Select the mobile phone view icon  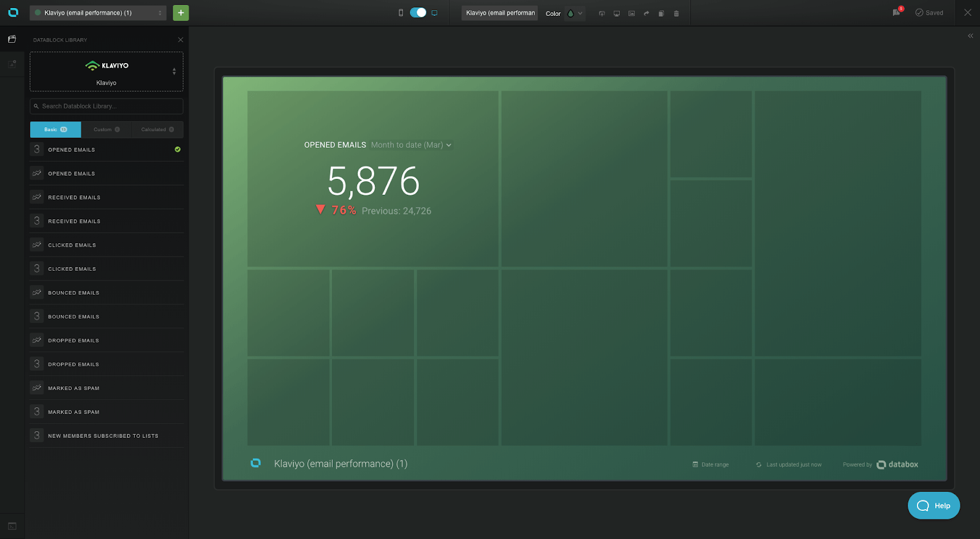coord(401,13)
